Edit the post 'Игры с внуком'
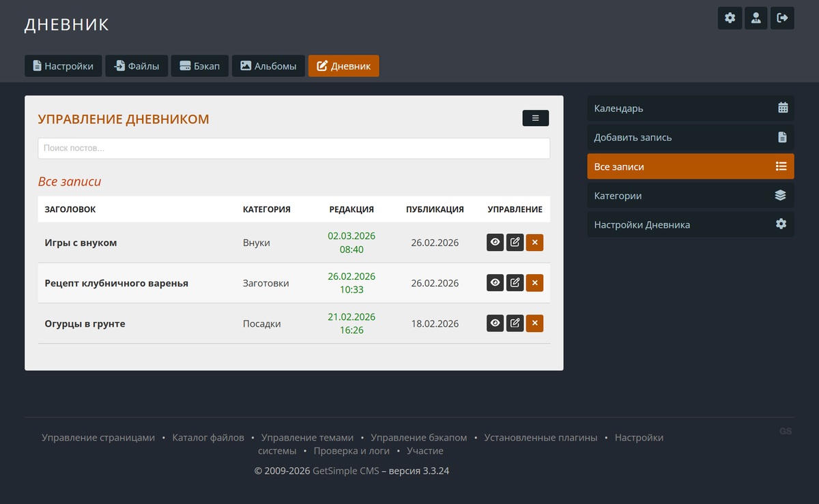819x504 pixels. [x=515, y=242]
